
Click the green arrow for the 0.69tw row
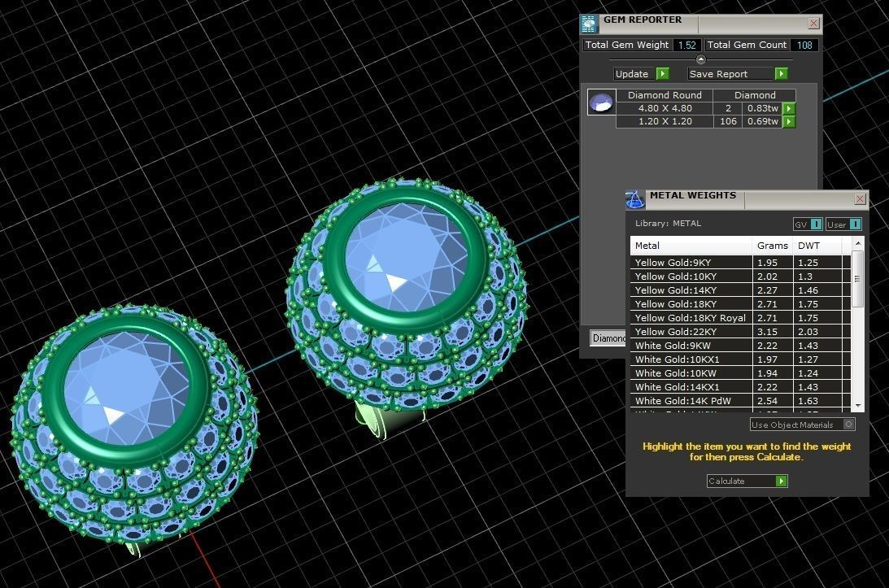[789, 121]
